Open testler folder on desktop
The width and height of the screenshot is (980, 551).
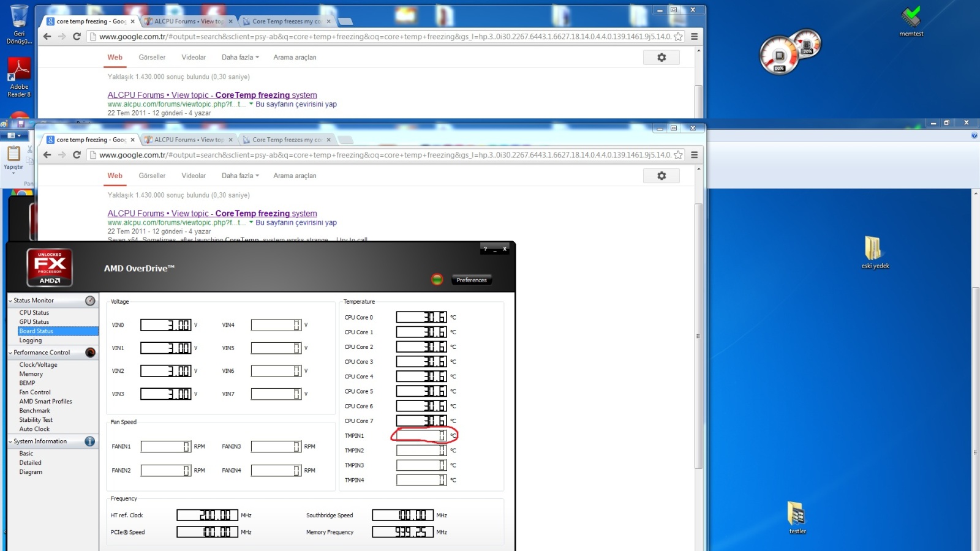[x=797, y=518]
